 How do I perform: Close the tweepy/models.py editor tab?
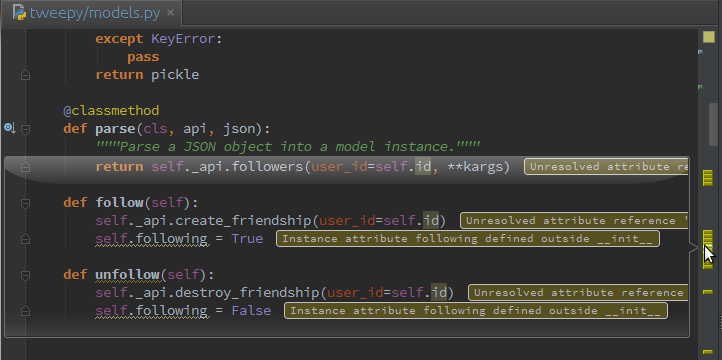point(170,12)
